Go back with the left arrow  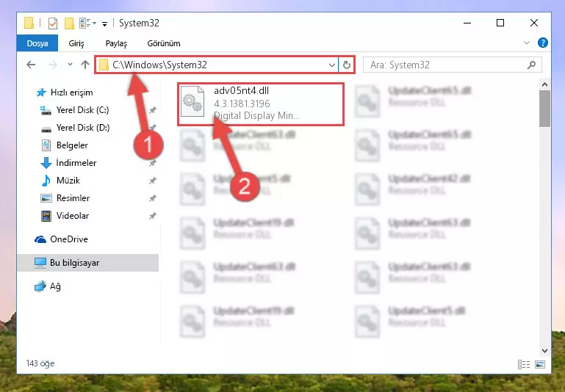pyautogui.click(x=31, y=65)
